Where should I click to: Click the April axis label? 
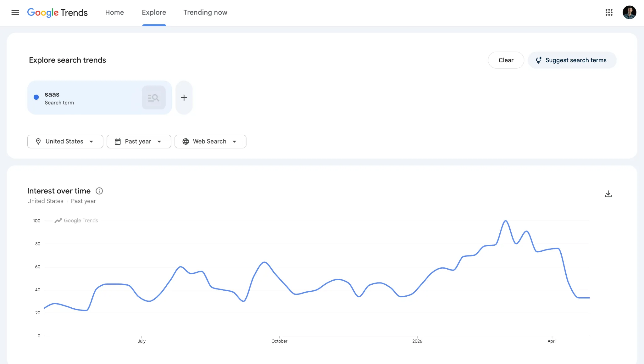pyautogui.click(x=552, y=341)
